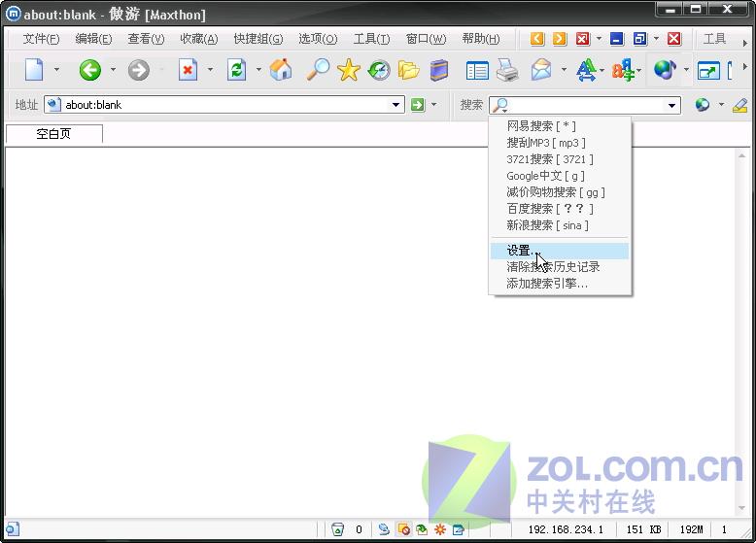Expand the Stop button dropdown arrow

[210, 70]
